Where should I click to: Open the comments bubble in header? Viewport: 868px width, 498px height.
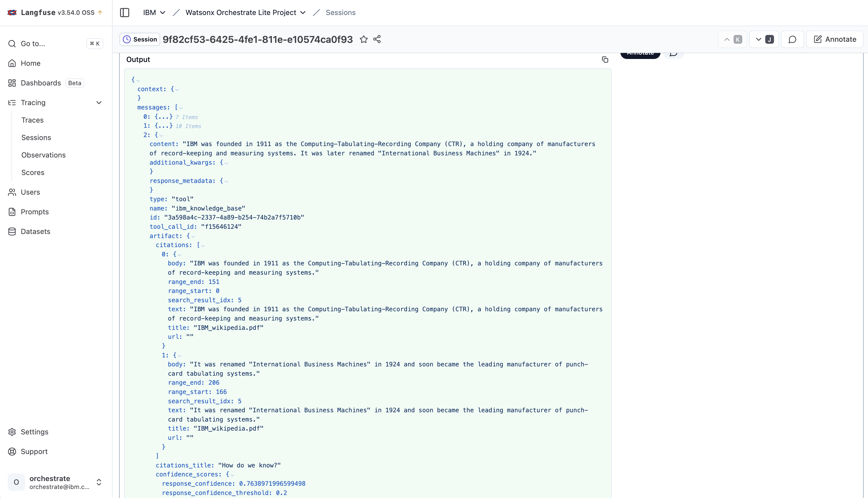[792, 39]
